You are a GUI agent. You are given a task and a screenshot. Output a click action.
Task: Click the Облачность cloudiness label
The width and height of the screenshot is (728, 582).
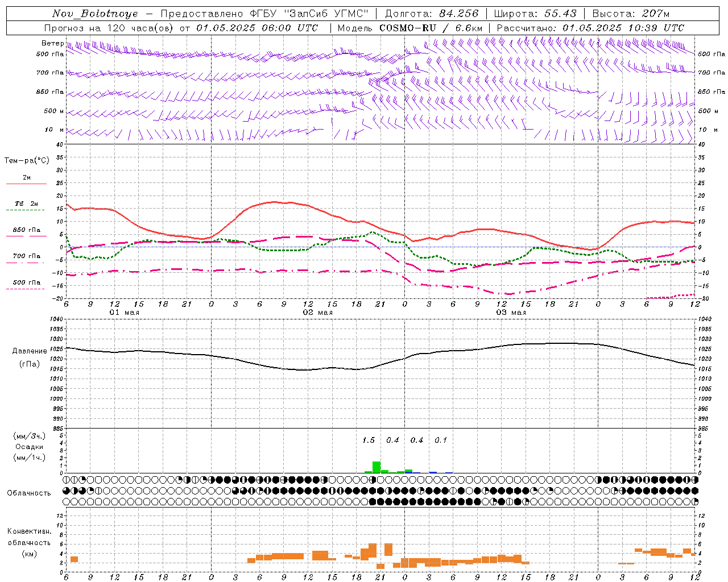[x=29, y=493]
